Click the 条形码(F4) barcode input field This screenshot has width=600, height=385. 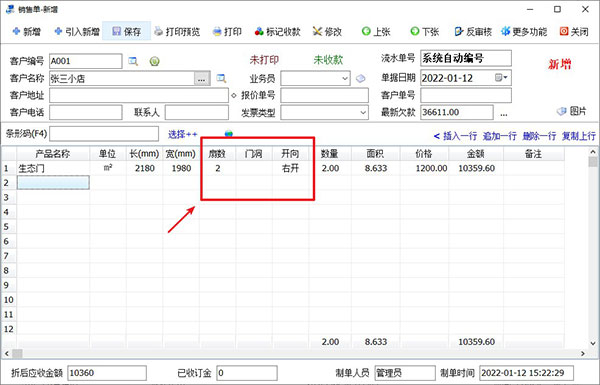pos(104,134)
